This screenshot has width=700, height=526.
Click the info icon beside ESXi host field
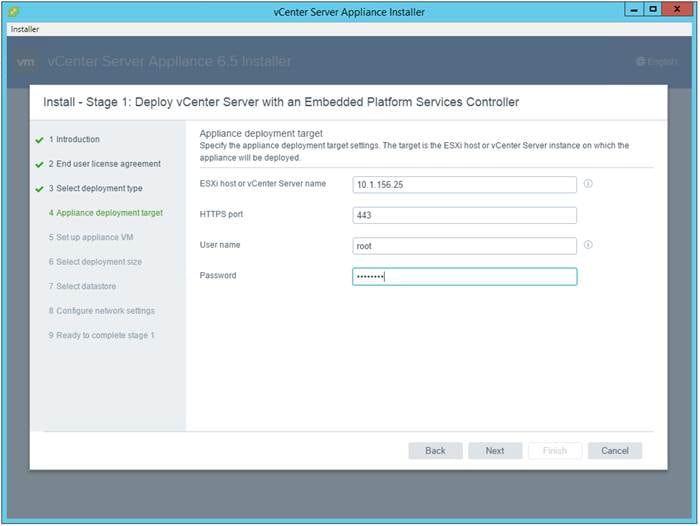[x=588, y=184]
